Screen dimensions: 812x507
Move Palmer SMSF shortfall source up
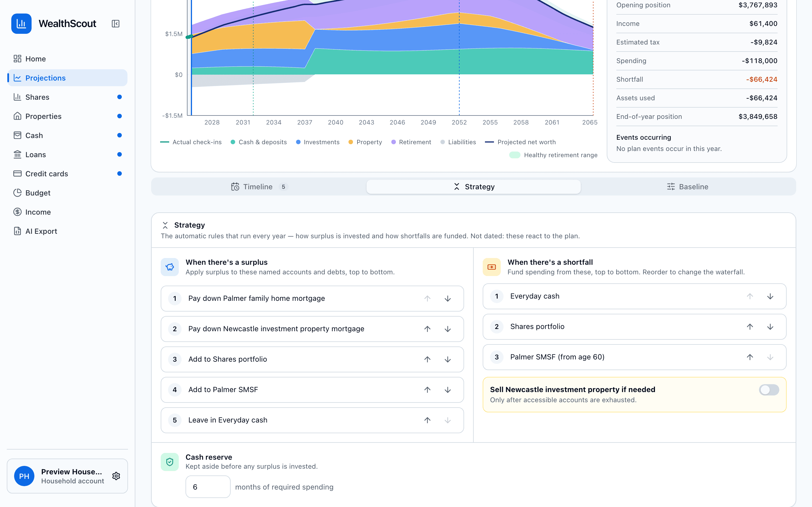point(750,357)
